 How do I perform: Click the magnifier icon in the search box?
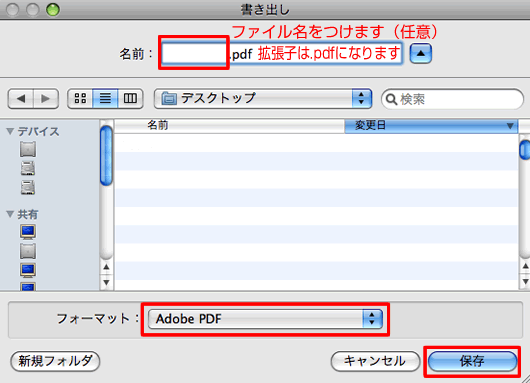[x=391, y=99]
